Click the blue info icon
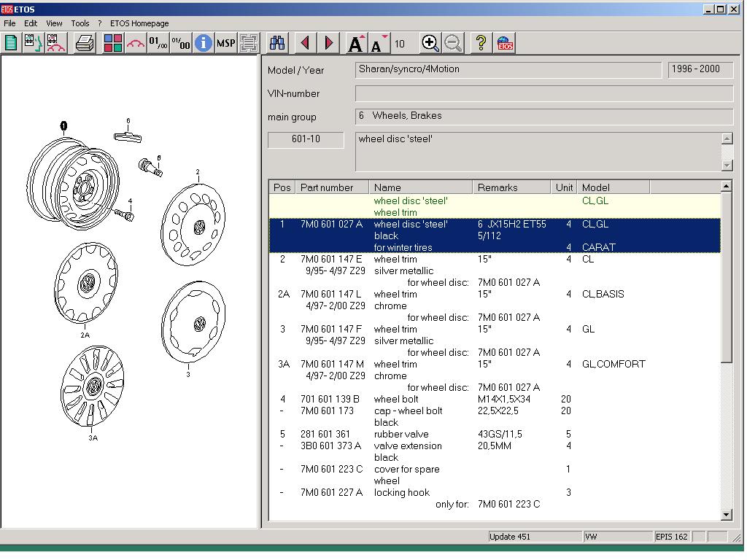 pos(204,43)
